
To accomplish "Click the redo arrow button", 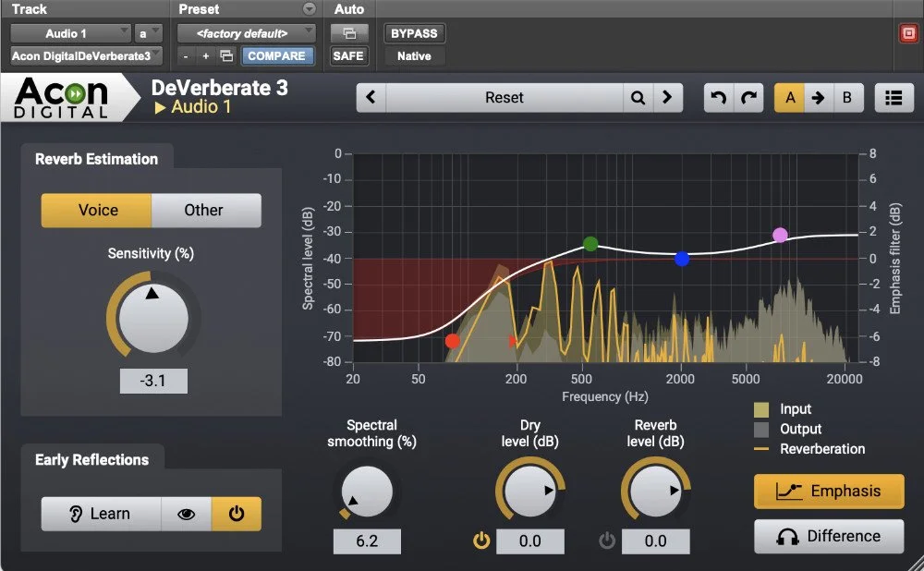I will coord(749,97).
